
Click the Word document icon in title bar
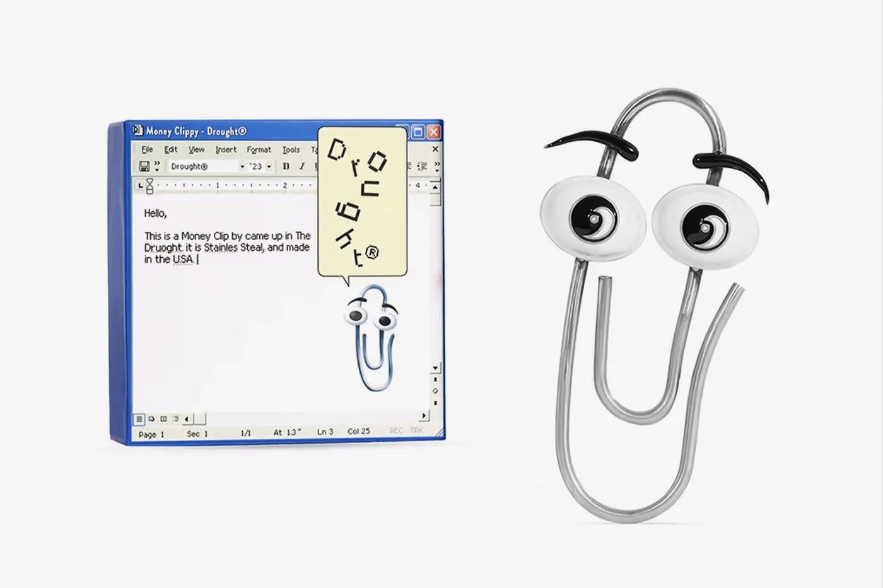click(137, 130)
